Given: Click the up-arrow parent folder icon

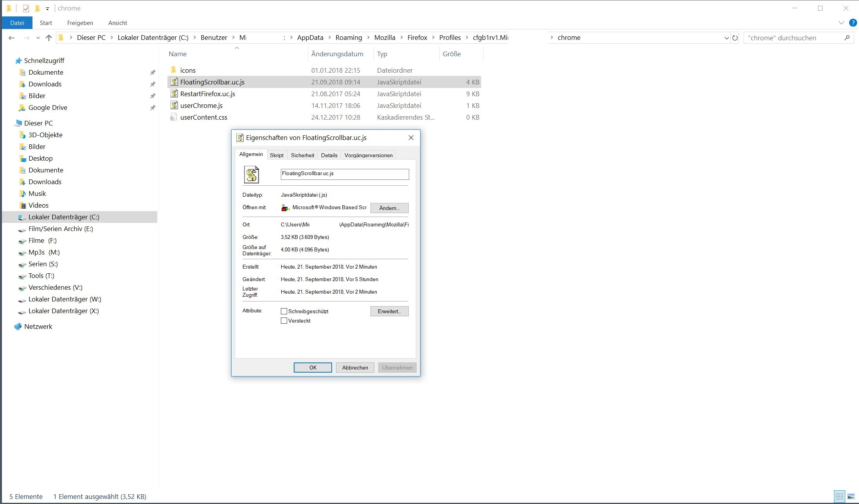Looking at the screenshot, I should [49, 38].
